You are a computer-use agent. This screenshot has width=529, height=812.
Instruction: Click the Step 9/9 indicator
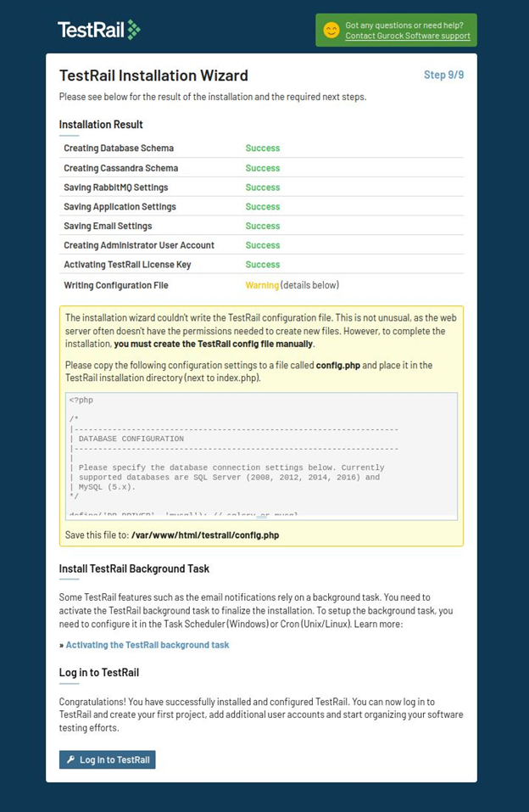(443, 76)
